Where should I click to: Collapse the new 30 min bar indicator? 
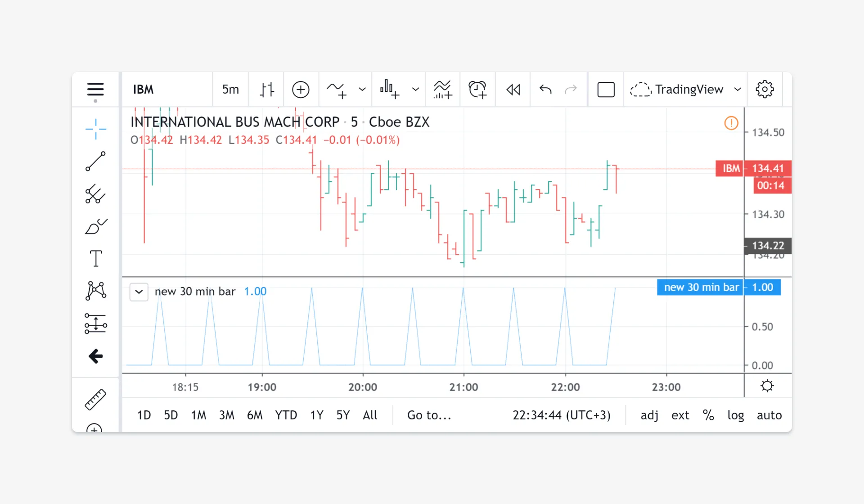click(139, 292)
